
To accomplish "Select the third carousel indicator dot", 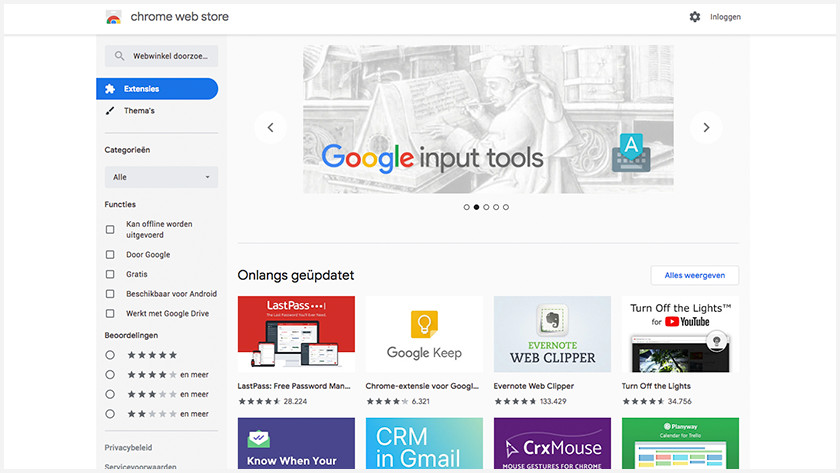I will coord(486,207).
